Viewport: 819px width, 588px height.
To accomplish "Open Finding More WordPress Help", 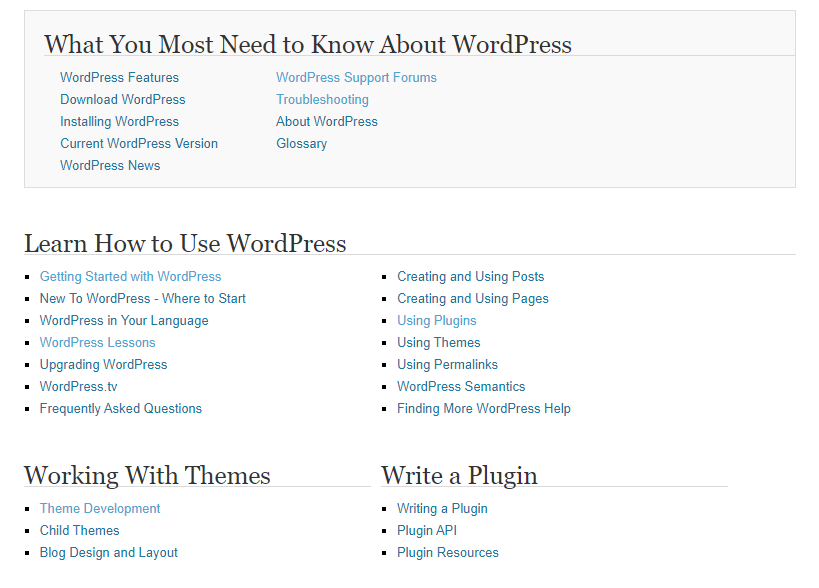I will (484, 408).
